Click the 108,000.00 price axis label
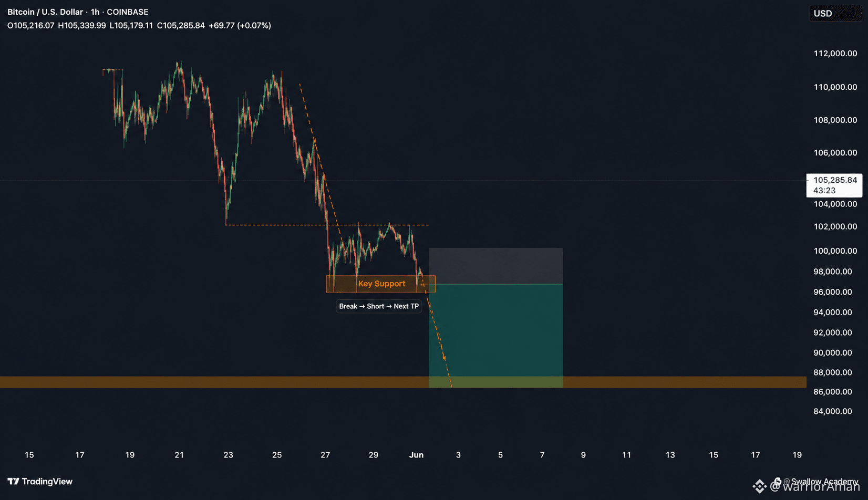Screen dimensions: 868x500 tap(835, 120)
